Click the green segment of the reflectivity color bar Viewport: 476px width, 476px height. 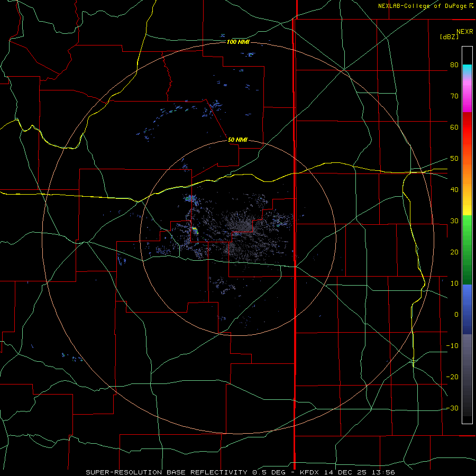click(467, 250)
